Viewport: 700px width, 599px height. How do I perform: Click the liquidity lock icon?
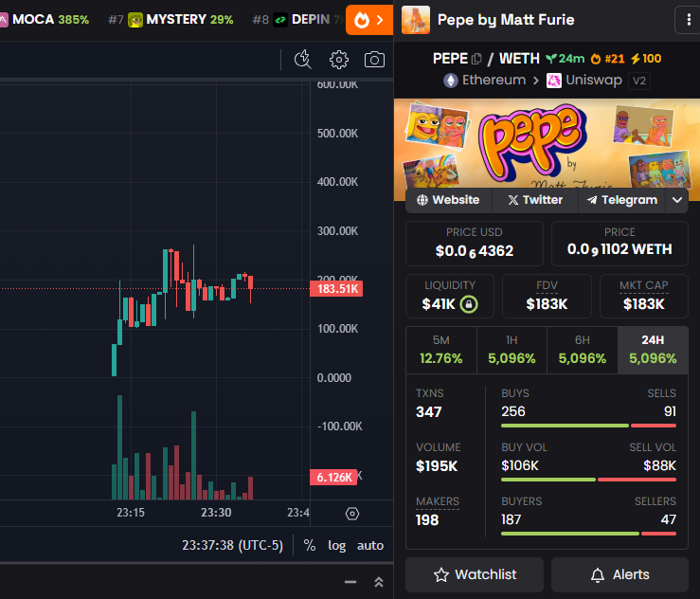tap(469, 304)
